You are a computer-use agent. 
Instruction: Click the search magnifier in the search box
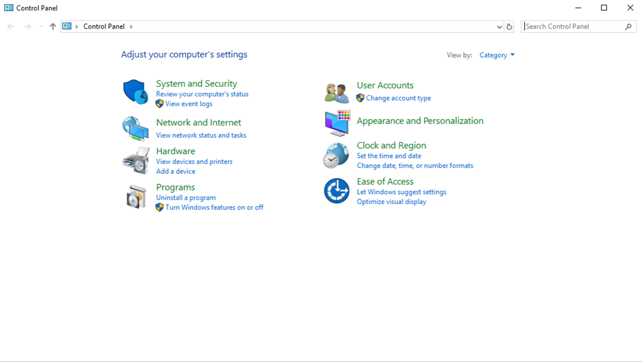coord(629,27)
